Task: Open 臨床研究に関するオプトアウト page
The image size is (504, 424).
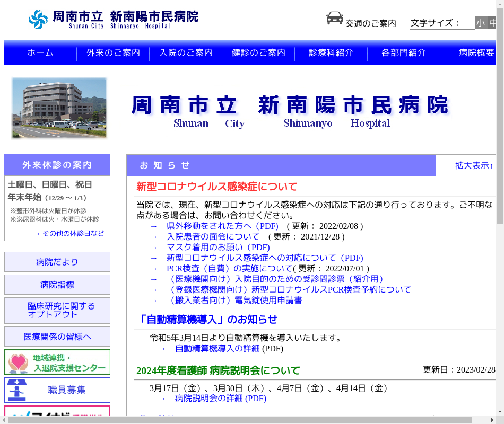Action: tap(57, 310)
